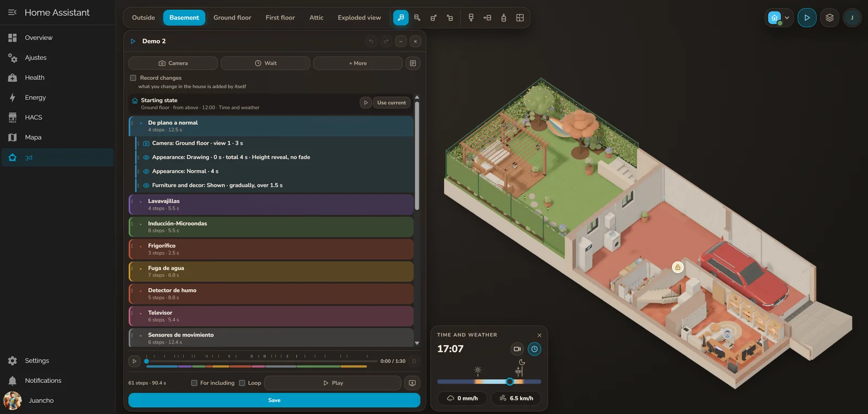Click the + More button

[358, 63]
